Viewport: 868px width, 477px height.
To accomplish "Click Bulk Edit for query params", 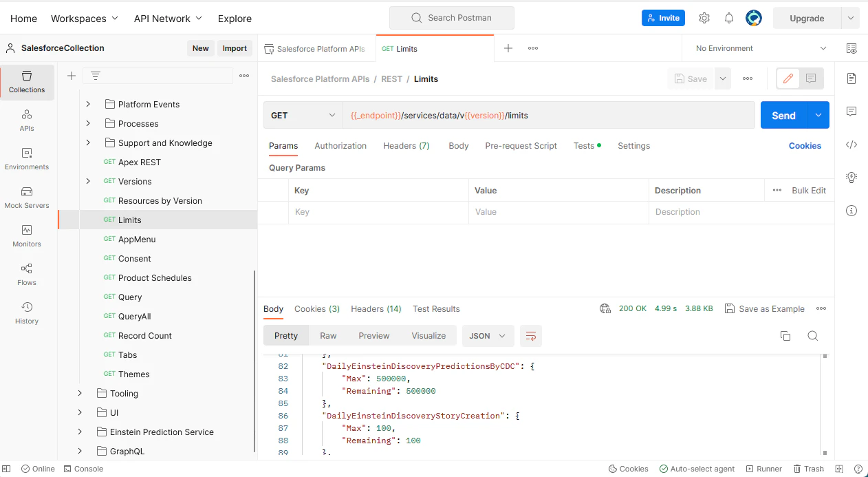I will pos(809,191).
